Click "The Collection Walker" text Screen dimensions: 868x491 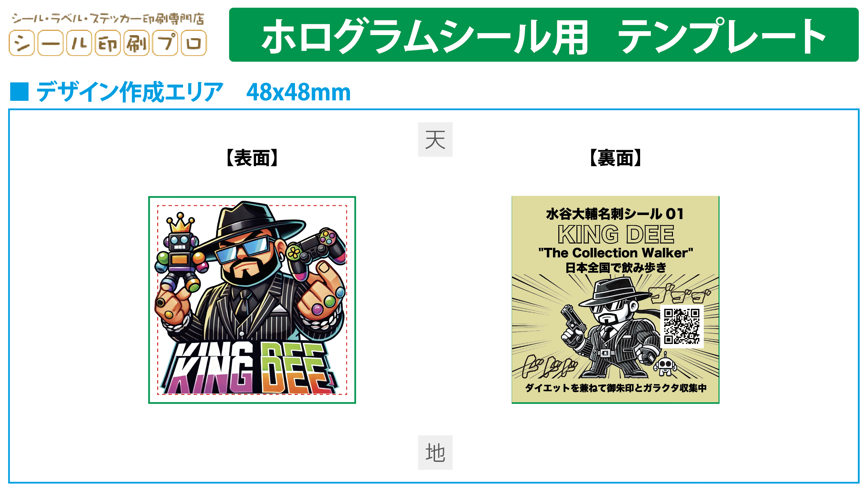click(615, 253)
